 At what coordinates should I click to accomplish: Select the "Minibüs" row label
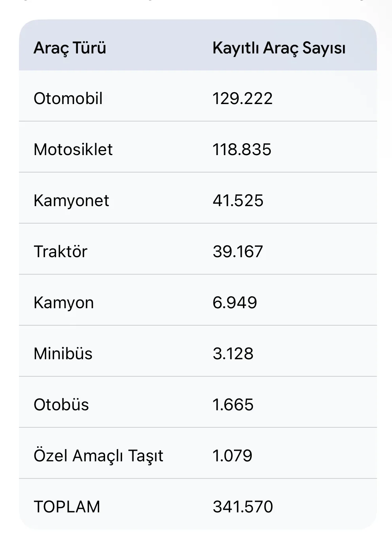click(x=63, y=354)
